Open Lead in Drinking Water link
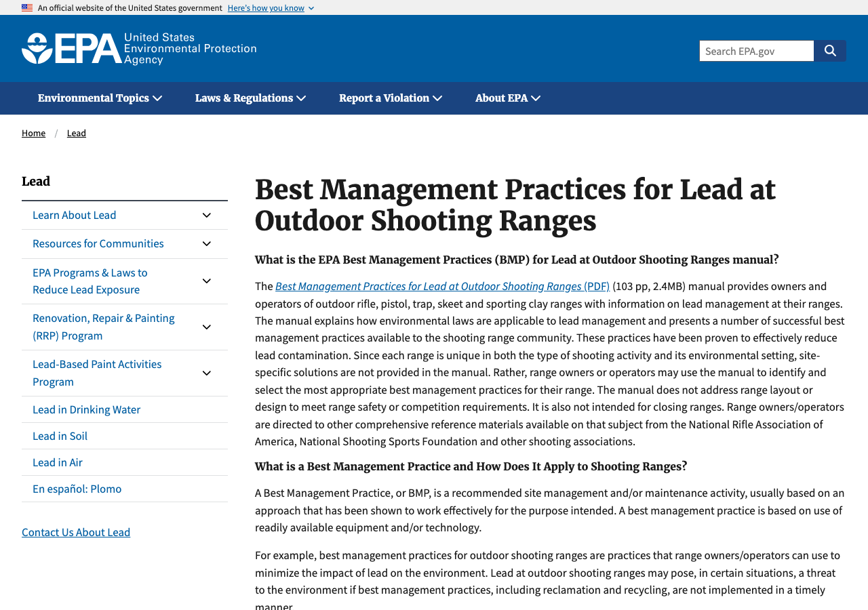 (87, 409)
